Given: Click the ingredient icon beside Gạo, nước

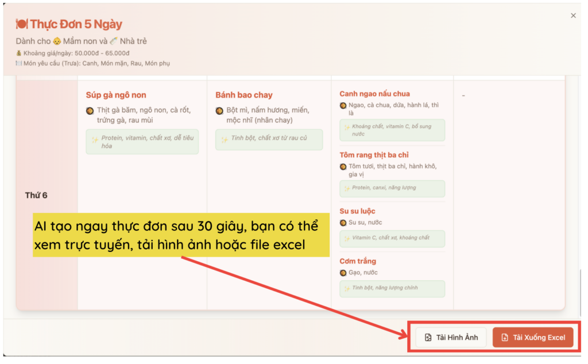Looking at the screenshot, I should point(343,273).
